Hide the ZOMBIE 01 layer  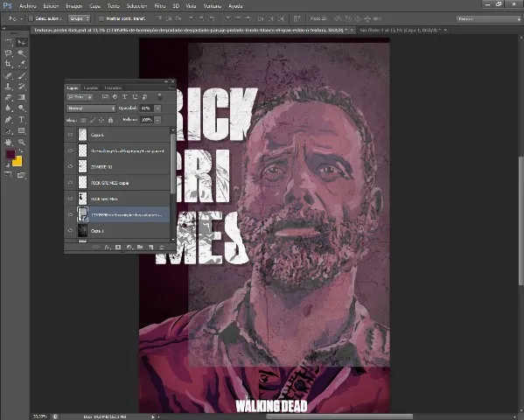(71, 166)
